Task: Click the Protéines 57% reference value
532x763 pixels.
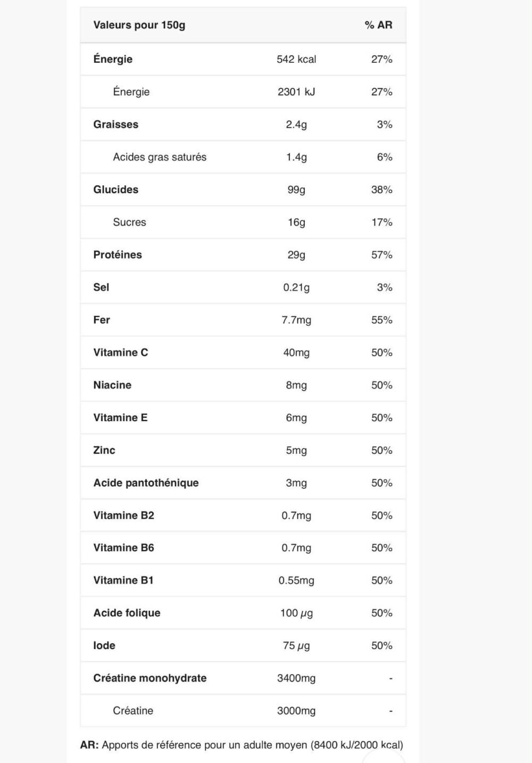Action: pos(381,255)
